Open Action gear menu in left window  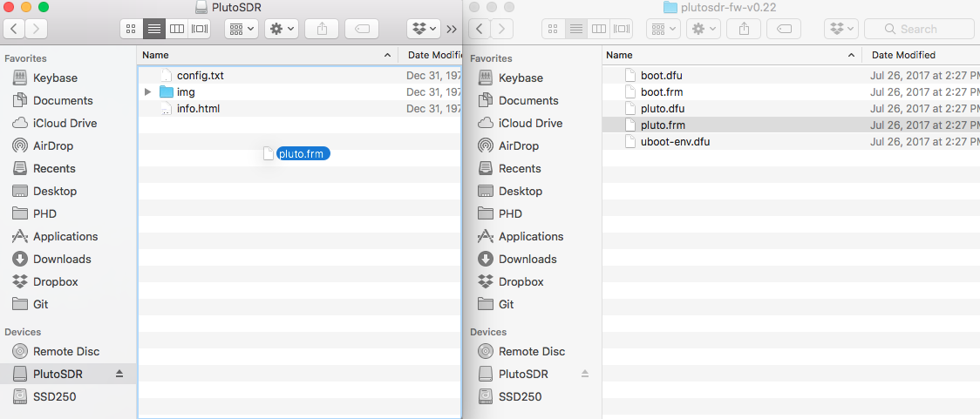point(282,29)
